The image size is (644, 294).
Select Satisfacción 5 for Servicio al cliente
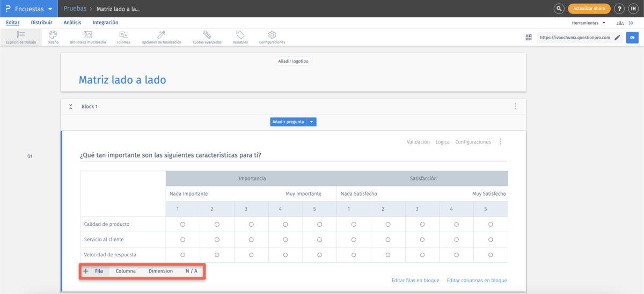point(491,239)
